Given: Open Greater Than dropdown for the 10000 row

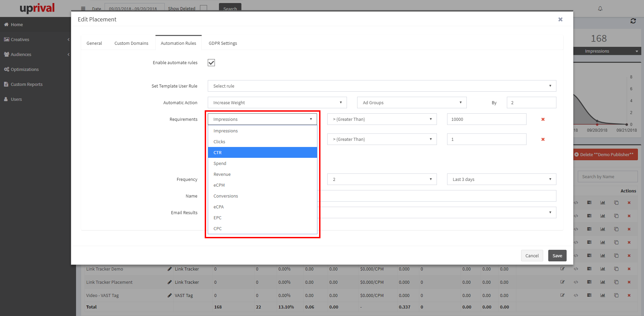Looking at the screenshot, I should [382, 119].
